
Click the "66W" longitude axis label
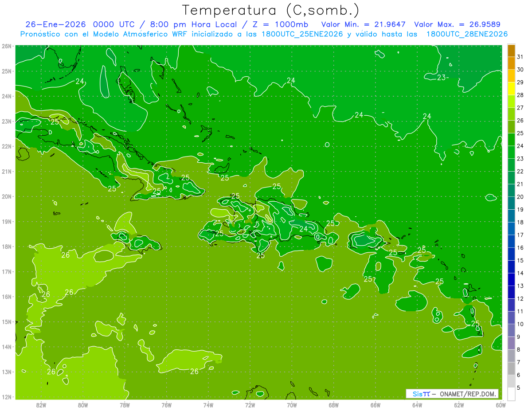376,405
